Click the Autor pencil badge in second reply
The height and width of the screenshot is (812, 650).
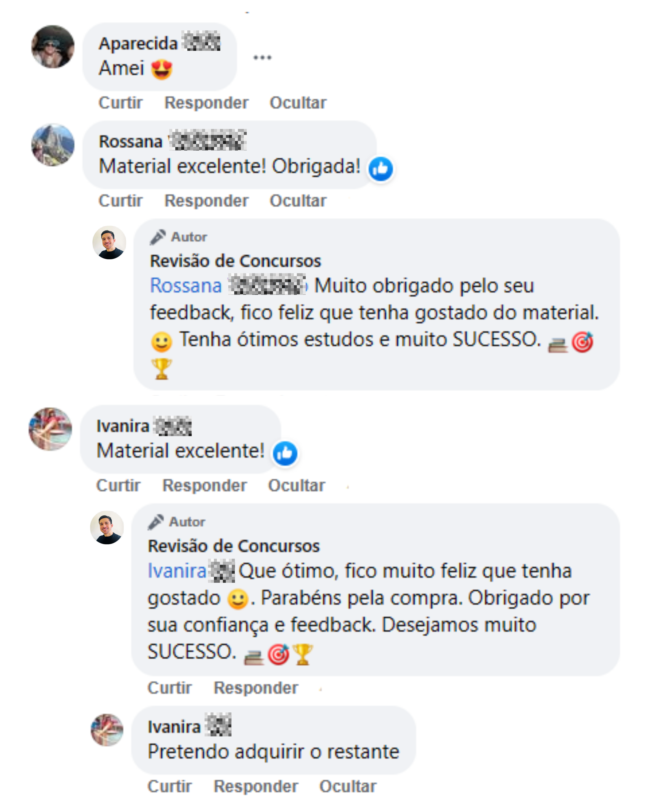[x=156, y=522]
